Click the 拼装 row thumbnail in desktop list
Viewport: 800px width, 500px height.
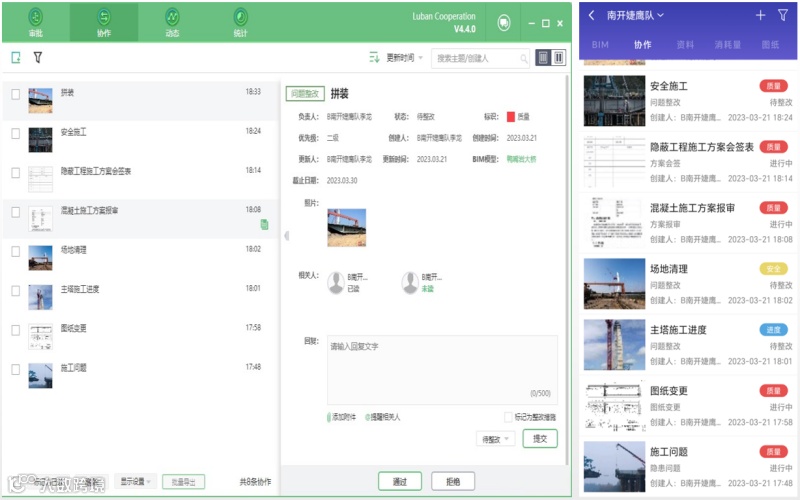[40, 101]
